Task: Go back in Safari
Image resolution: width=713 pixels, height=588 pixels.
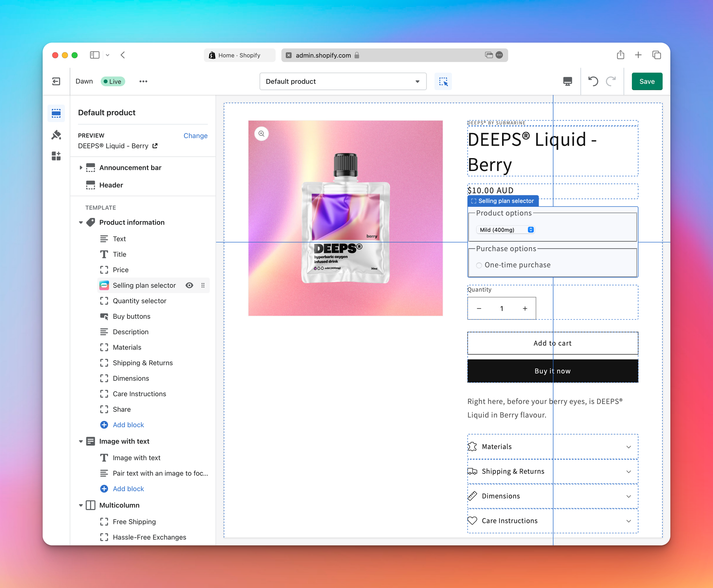Action: (x=123, y=55)
